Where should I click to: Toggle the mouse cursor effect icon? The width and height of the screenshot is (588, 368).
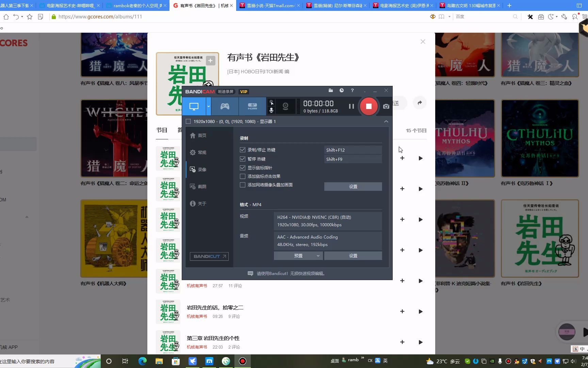(x=271, y=102)
